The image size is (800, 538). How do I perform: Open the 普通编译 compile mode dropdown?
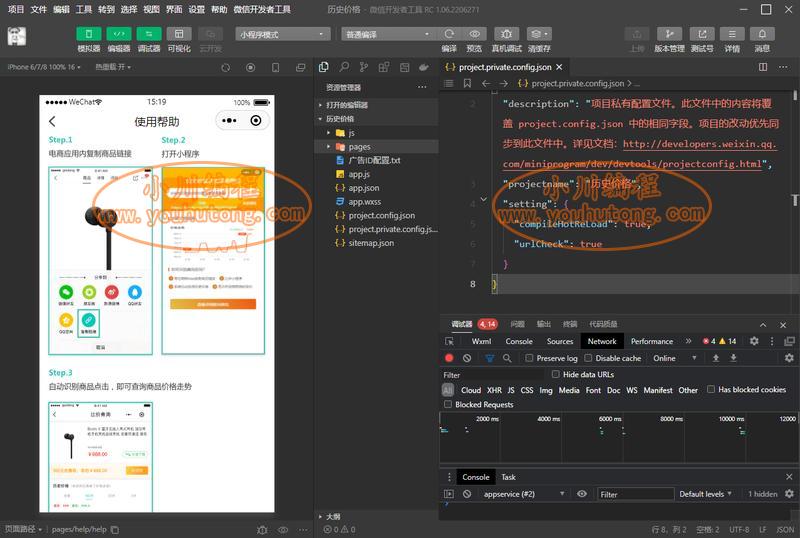[389, 34]
